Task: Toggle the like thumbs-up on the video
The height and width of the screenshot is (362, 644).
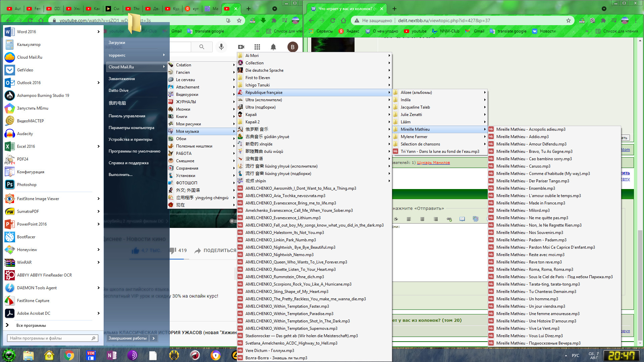Action: (136, 250)
